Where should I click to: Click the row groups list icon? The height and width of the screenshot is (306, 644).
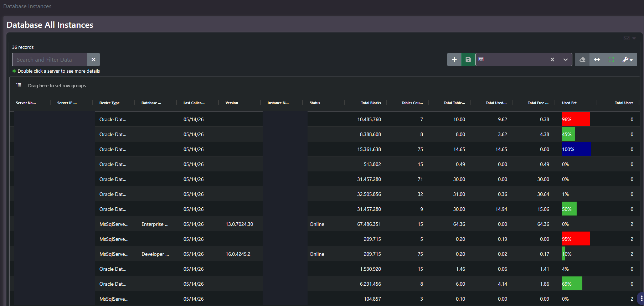[x=19, y=85]
